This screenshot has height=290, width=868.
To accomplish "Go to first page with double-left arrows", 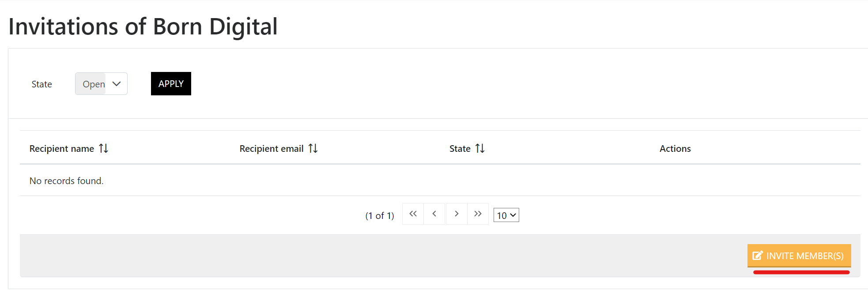I will click(413, 214).
